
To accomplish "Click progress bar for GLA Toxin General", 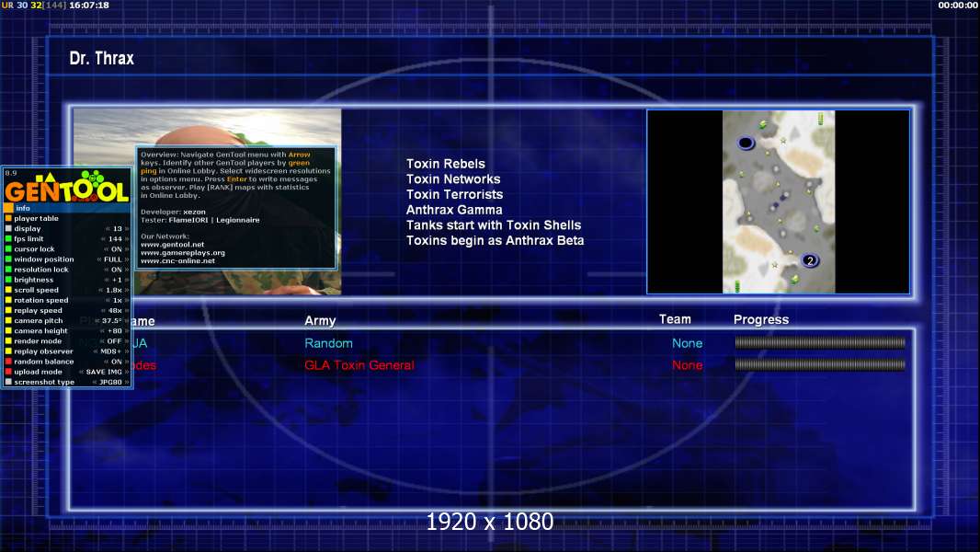I will [820, 365].
